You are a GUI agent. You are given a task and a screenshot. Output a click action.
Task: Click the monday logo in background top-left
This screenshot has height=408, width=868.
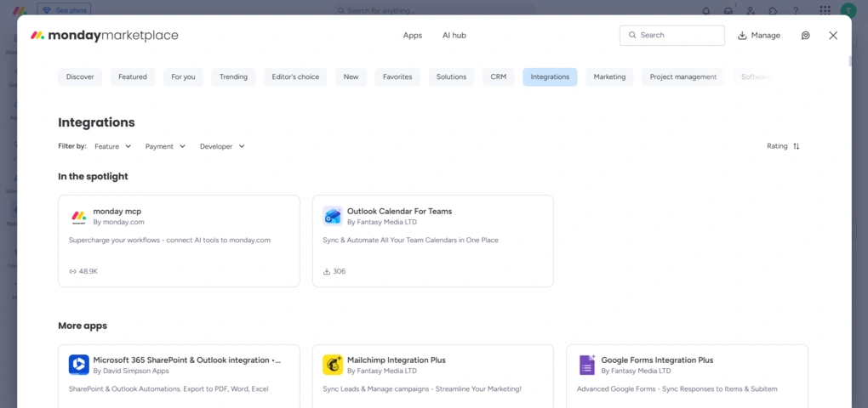[20, 10]
